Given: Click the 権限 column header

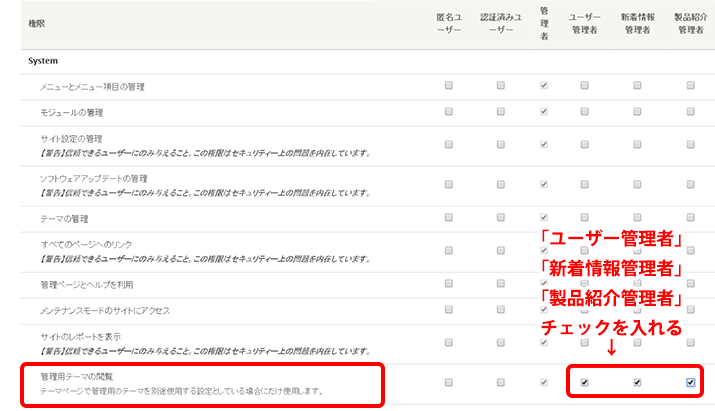Looking at the screenshot, I should (x=36, y=23).
